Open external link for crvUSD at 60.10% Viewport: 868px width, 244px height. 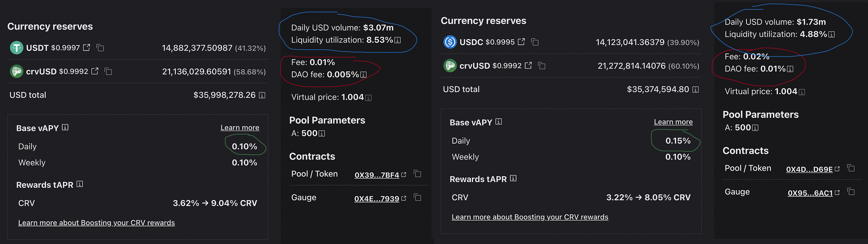pos(528,65)
